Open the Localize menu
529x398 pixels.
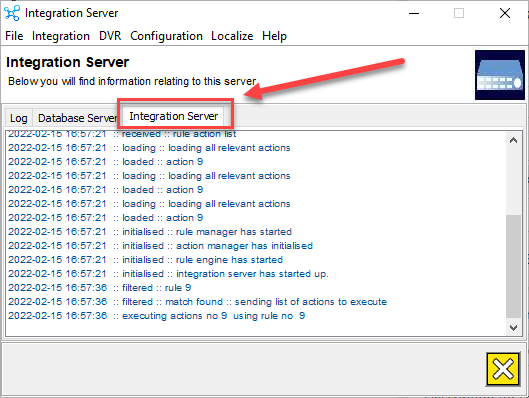coord(232,36)
